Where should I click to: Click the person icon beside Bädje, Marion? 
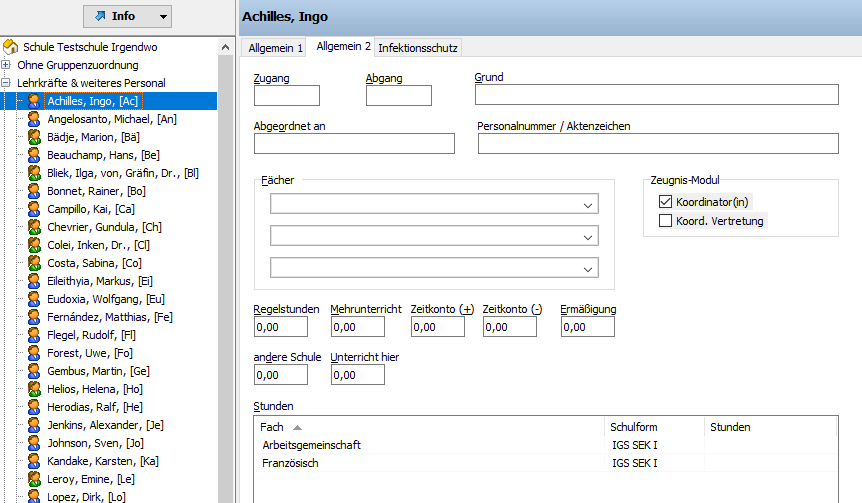34,137
